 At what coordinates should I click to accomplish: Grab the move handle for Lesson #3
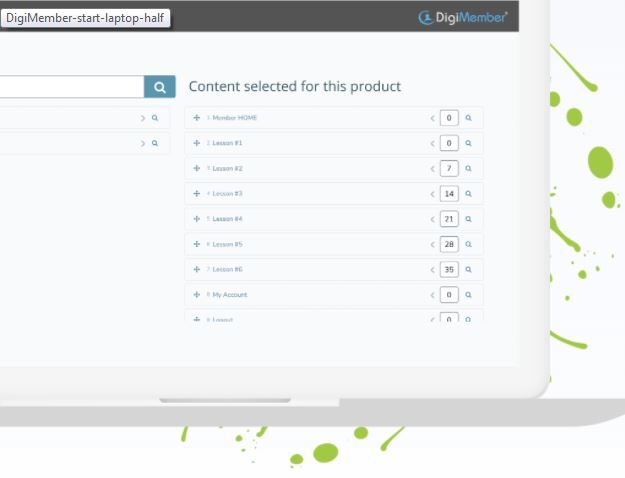197,193
